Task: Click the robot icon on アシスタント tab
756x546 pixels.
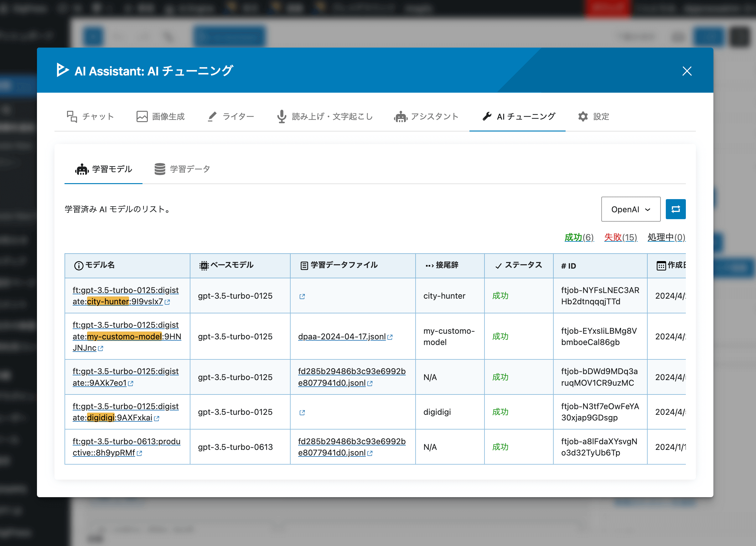Action: click(x=401, y=116)
